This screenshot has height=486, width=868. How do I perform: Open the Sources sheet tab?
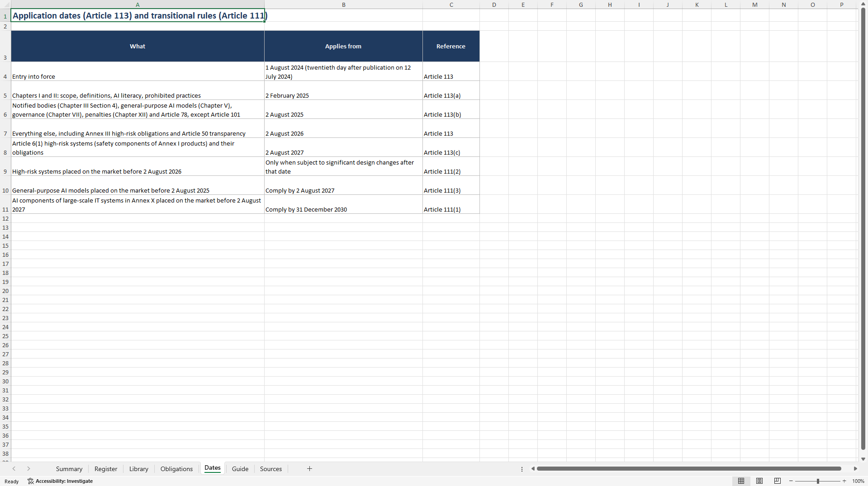(271, 469)
